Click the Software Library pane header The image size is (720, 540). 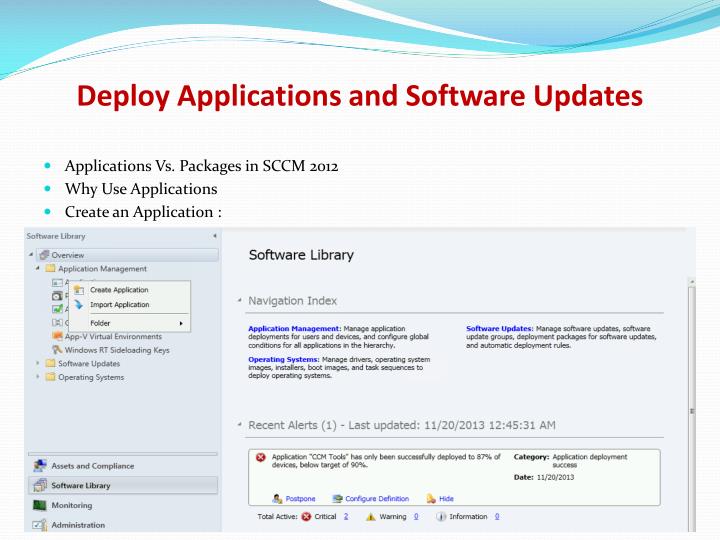tap(56, 236)
